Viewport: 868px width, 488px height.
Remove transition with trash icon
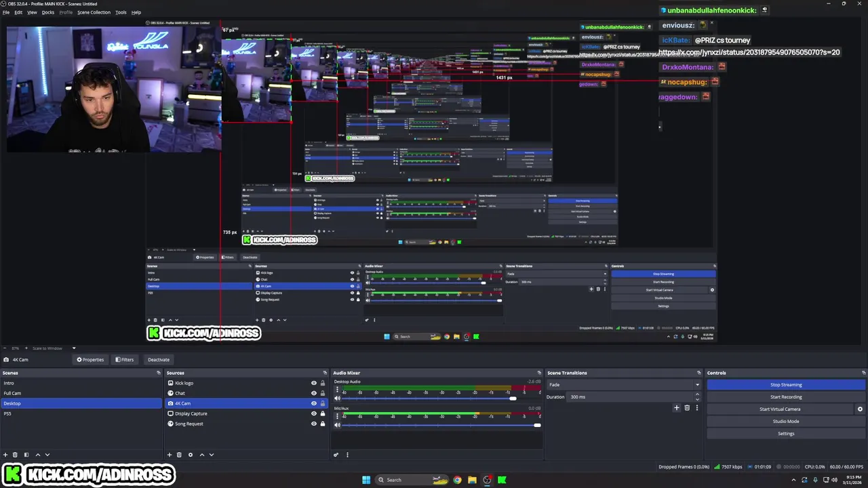click(687, 408)
